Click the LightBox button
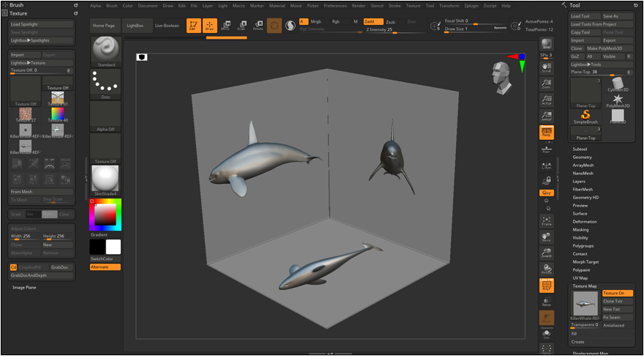This screenshot has width=644, height=356. tap(135, 26)
